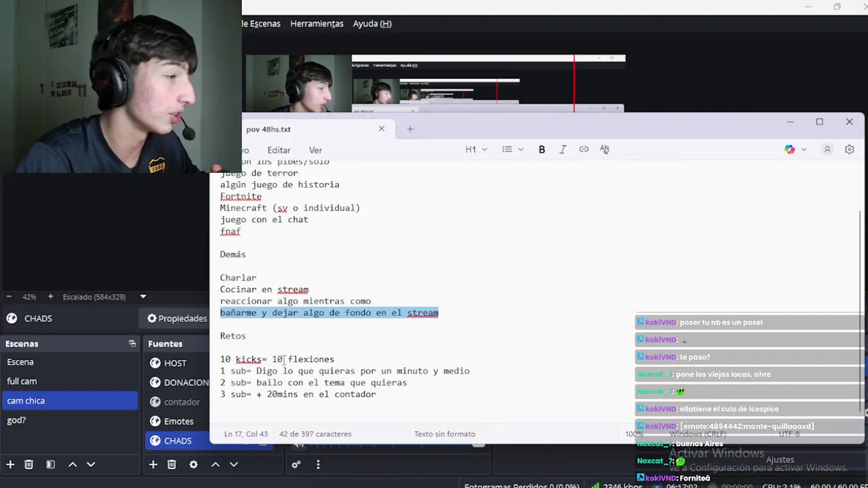Move selected scene down
The width and height of the screenshot is (868, 488).
point(91,464)
